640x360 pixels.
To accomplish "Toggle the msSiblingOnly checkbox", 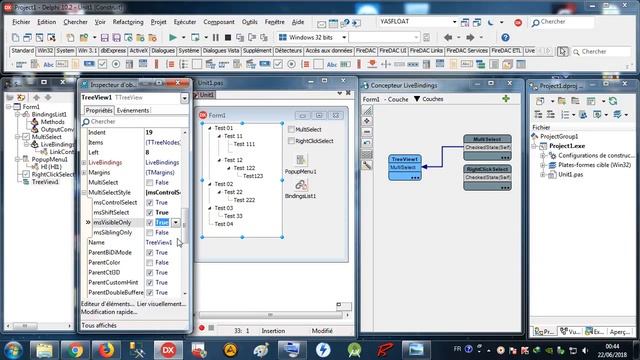I will 150,233.
